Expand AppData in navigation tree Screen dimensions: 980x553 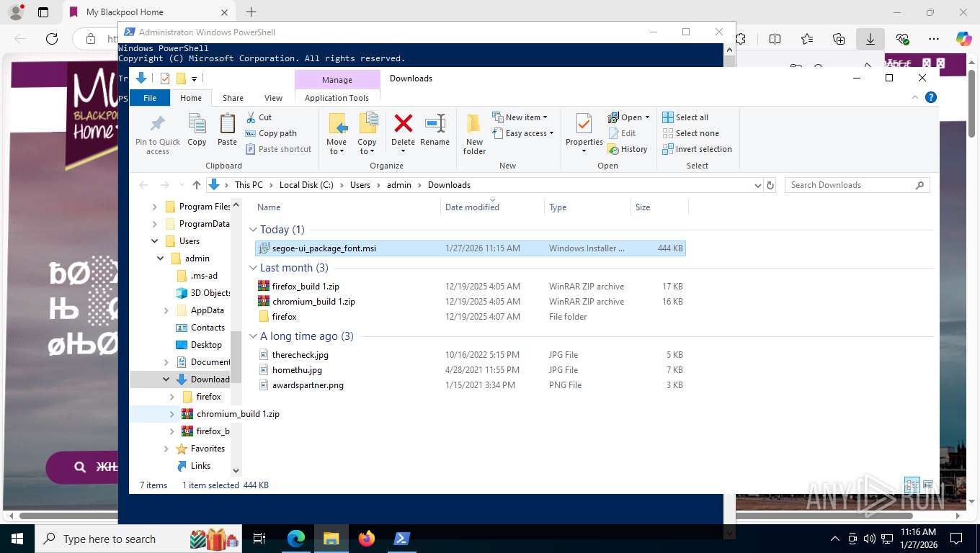click(166, 310)
